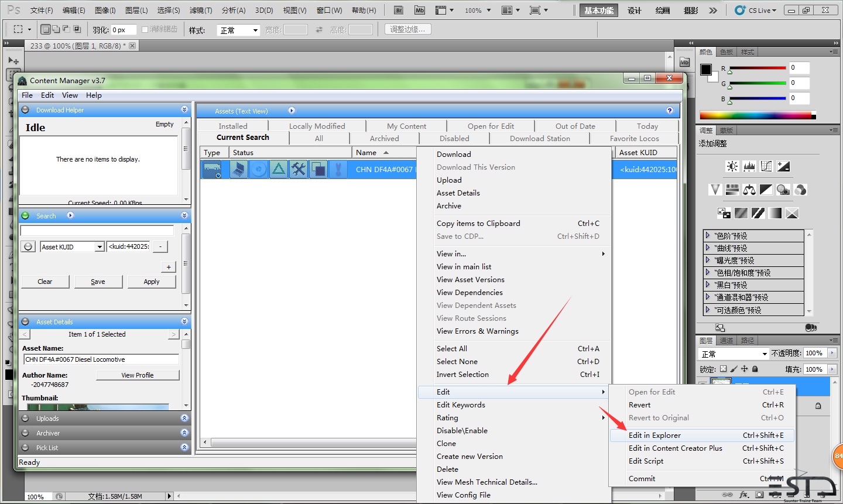Click the Refine Edge (调整边缘) button
Image resolution: width=843 pixels, height=504 pixels.
[408, 29]
